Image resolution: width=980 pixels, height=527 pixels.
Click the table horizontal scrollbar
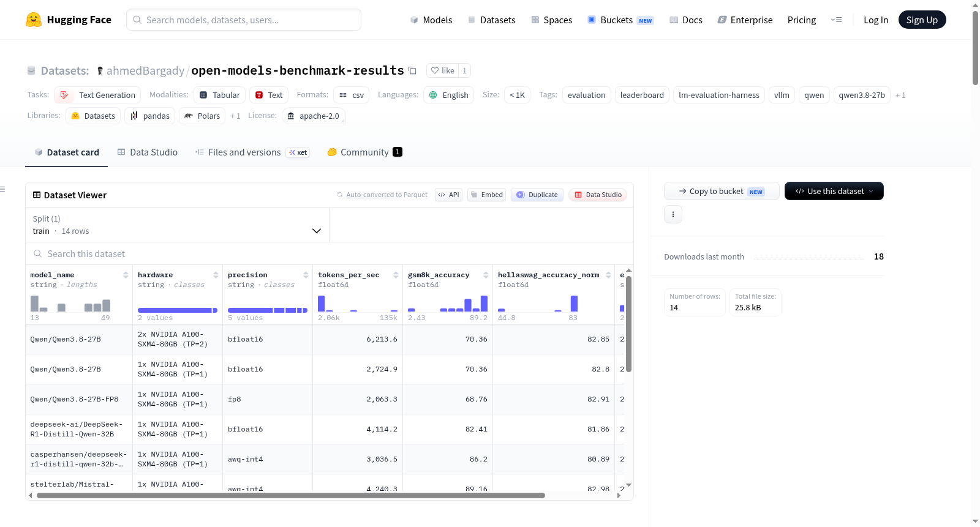[x=291, y=496]
